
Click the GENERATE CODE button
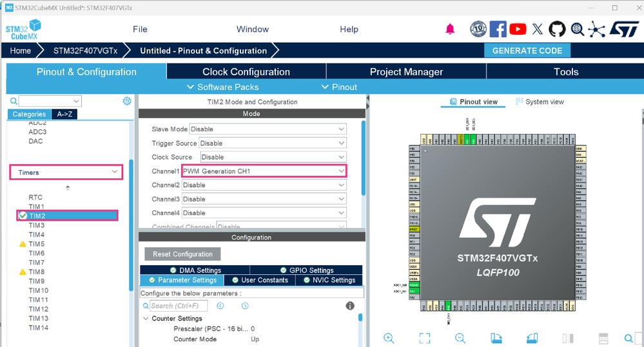coord(527,51)
